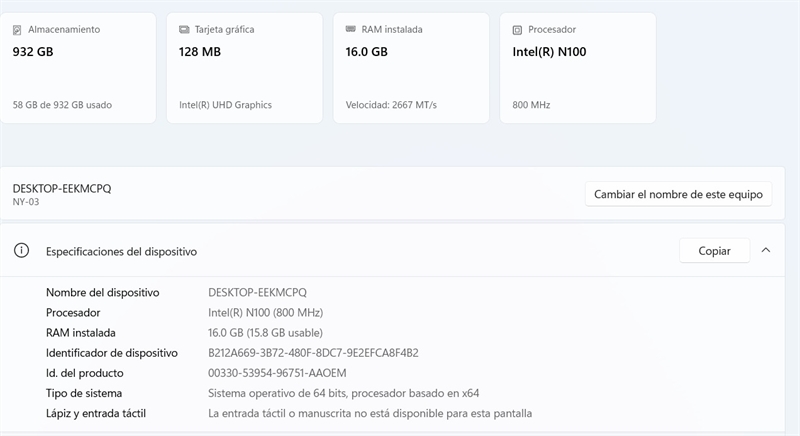This screenshot has width=800, height=436.
Task: Open the 932 GB storage card
Action: point(78,68)
